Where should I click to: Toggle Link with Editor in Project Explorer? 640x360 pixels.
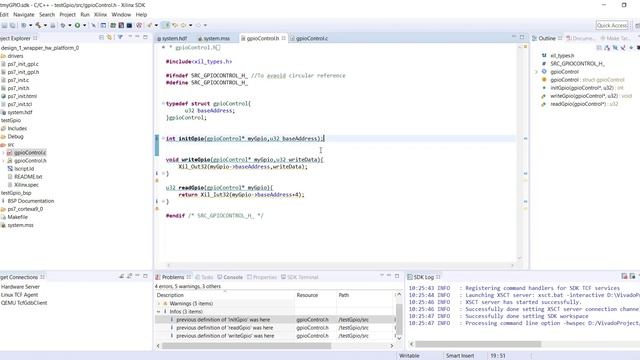pos(109,38)
